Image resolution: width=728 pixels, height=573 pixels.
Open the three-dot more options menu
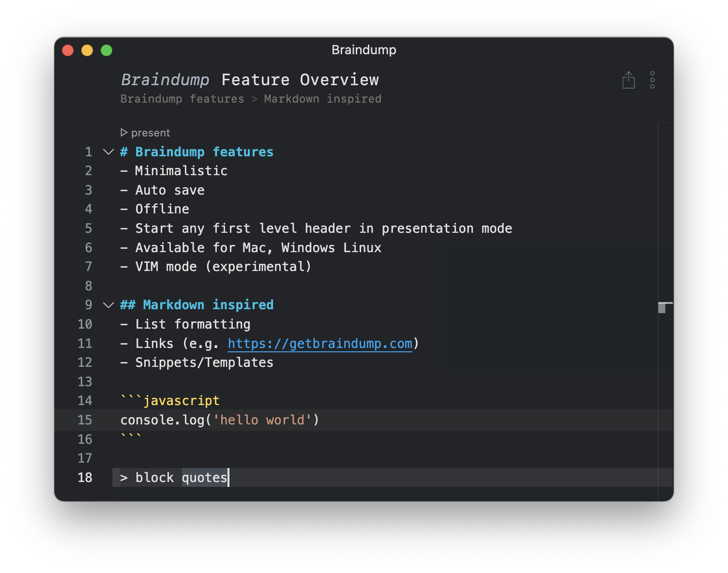pos(652,80)
